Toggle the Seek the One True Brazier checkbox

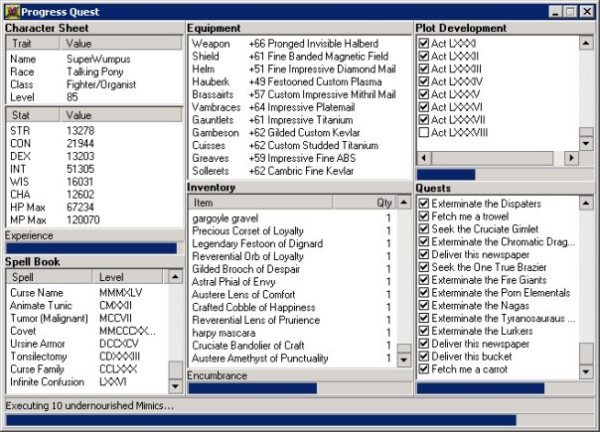(x=424, y=267)
